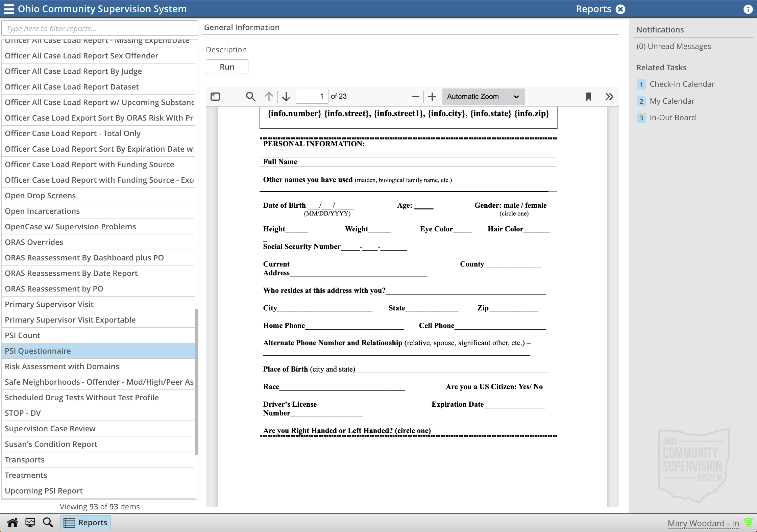The width and height of the screenshot is (757, 532).
Task: Open the additional PDF tools chevron menu
Action: click(x=609, y=96)
